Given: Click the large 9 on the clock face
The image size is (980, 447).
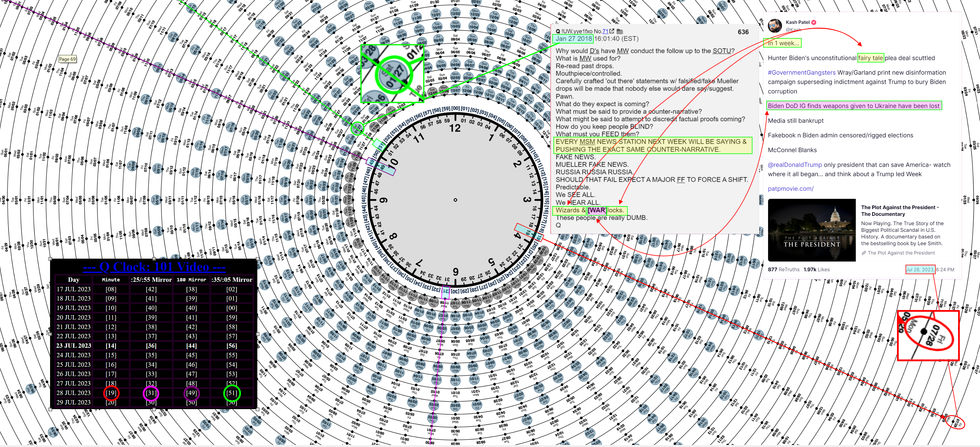Looking at the screenshot, I should pos(384,200).
